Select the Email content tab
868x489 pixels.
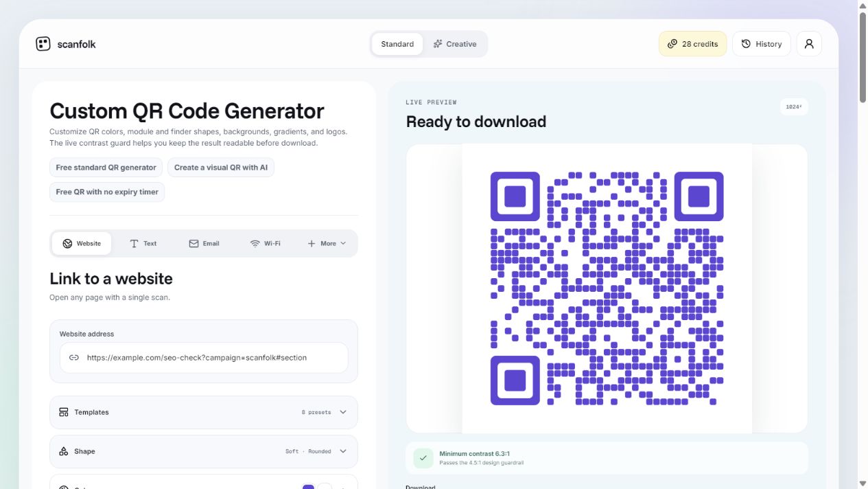204,243
